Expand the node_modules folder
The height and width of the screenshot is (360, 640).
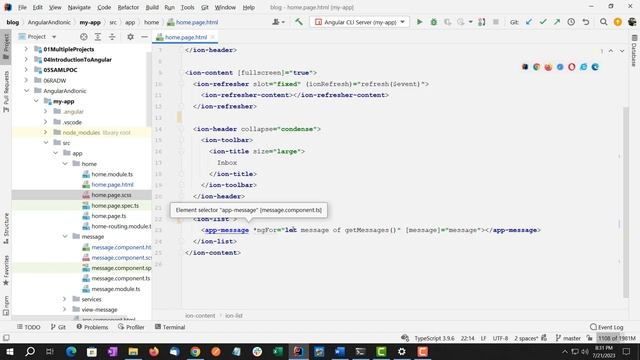[x=45, y=132]
